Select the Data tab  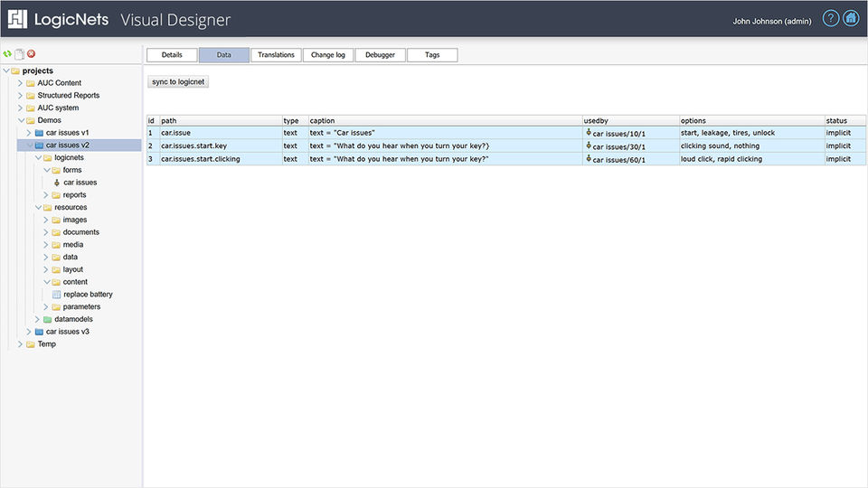click(x=223, y=55)
